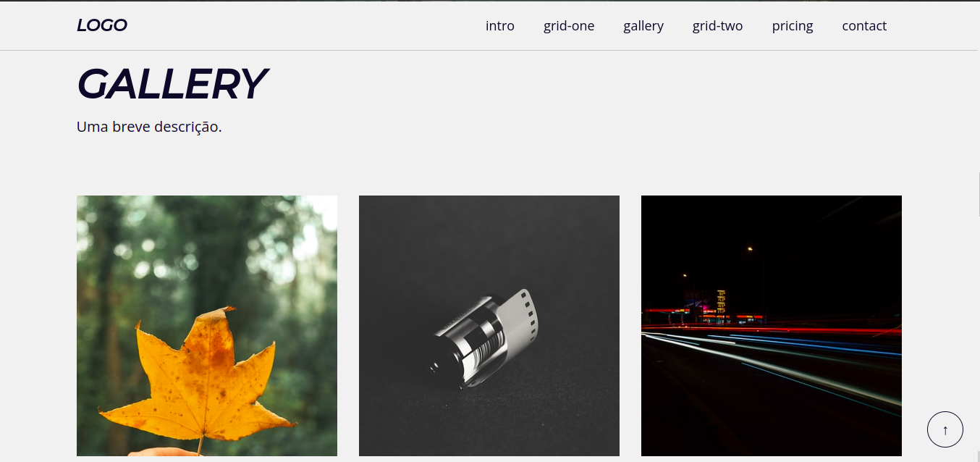Click the street lamp glow in night photo
Screen dimensions: 980x462
[x=750, y=249]
